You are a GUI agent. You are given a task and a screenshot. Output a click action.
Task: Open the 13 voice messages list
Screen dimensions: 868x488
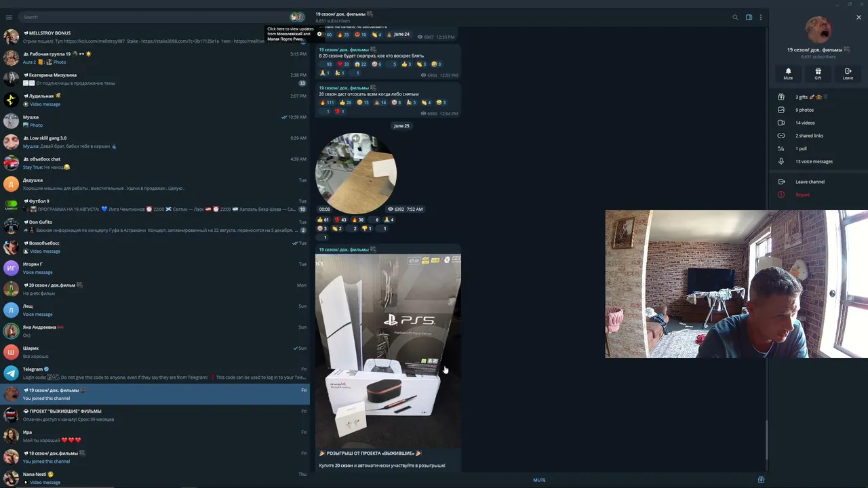(x=818, y=161)
